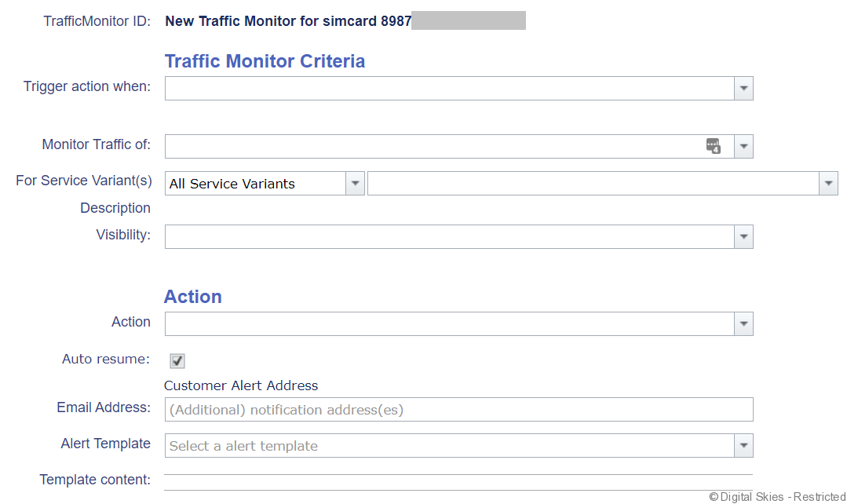Click the Email Address notification input
Screen dimensions: 847x504
coord(458,410)
